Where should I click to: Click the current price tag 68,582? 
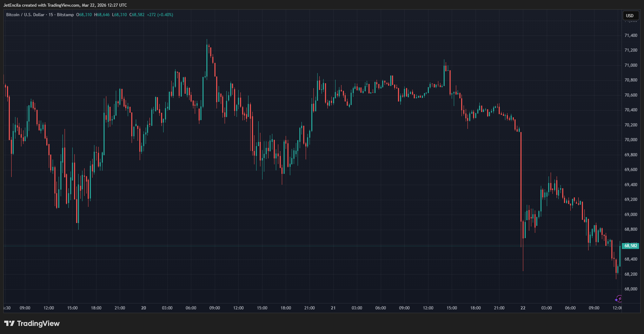[x=631, y=246]
